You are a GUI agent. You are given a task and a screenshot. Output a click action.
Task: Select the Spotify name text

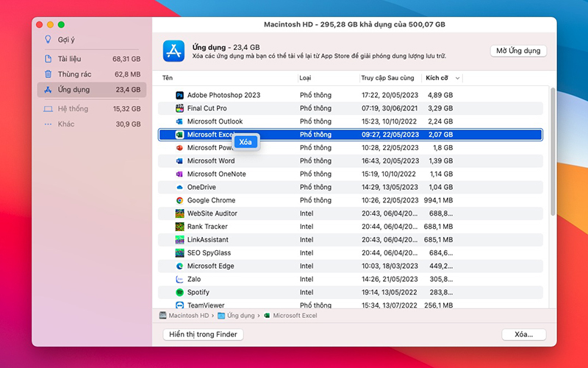click(198, 292)
